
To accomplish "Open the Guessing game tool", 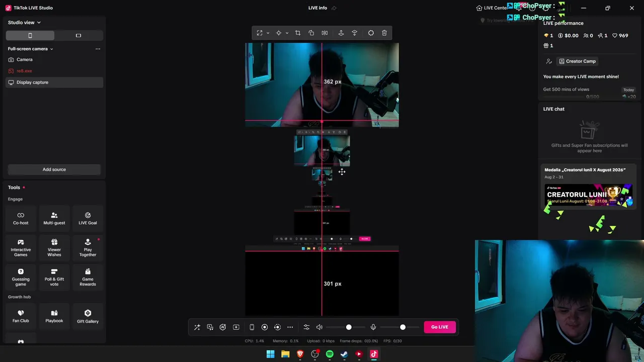I will [x=21, y=277].
